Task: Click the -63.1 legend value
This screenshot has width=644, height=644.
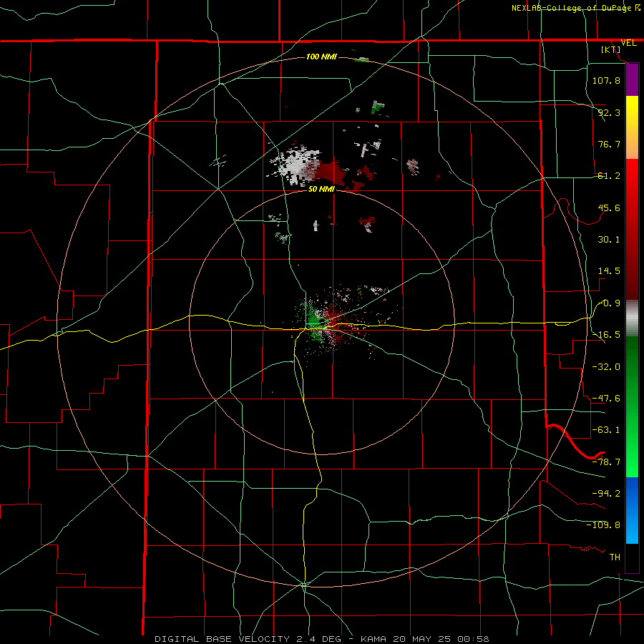Action: pos(606,430)
